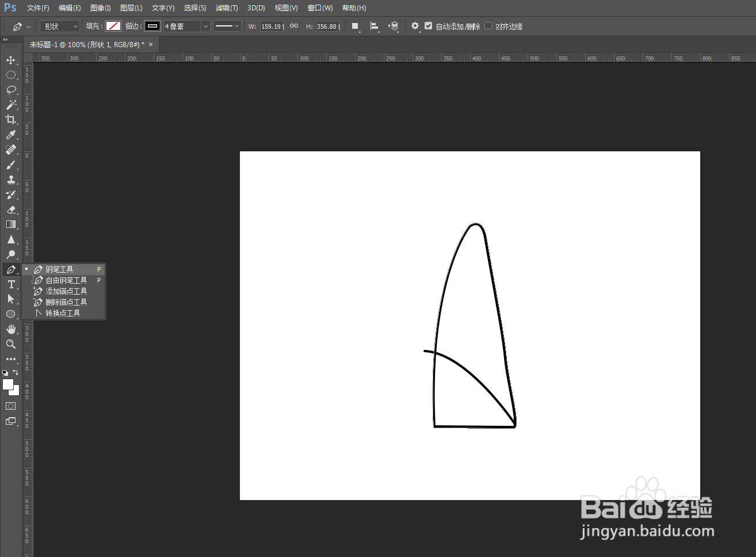Select the Elliptical Marquee tool
This screenshot has height=557, width=756.
[11, 75]
